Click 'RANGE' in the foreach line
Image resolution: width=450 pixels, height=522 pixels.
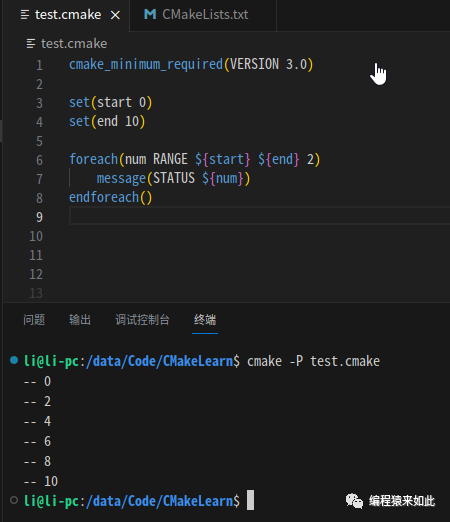pos(170,159)
